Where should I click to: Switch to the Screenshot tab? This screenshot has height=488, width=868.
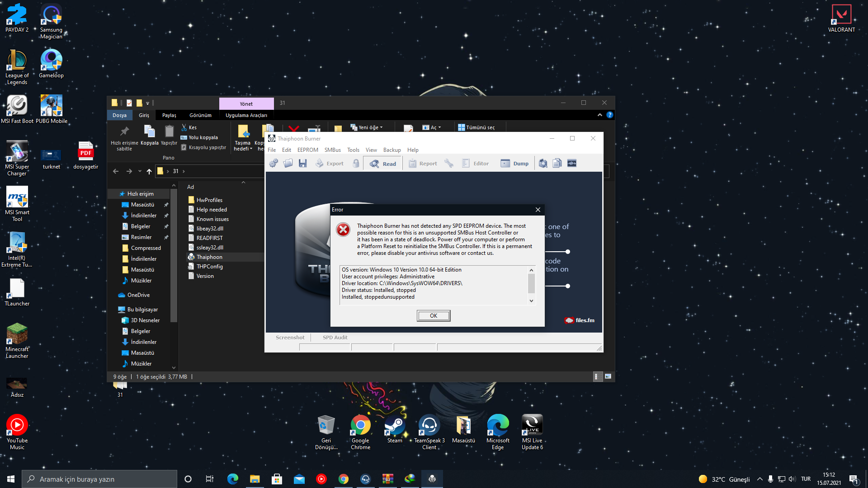point(290,338)
